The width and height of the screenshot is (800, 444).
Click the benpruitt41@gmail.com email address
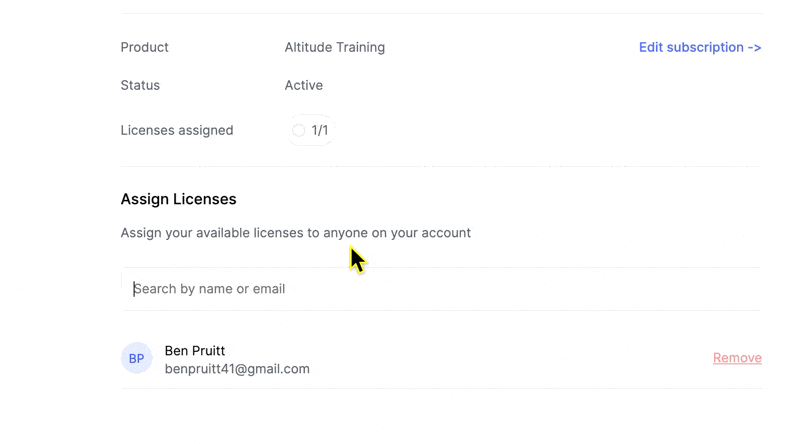click(x=237, y=369)
